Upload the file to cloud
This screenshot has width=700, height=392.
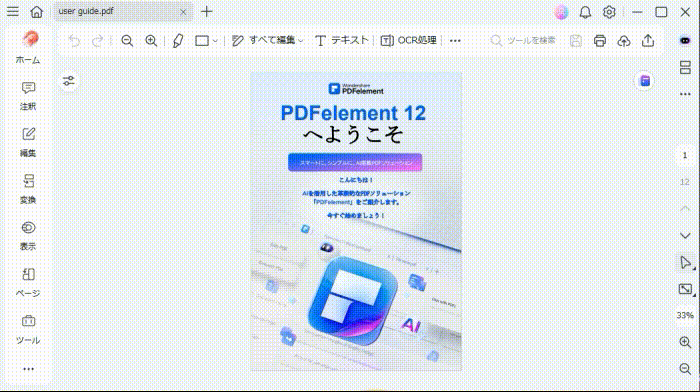pos(624,41)
